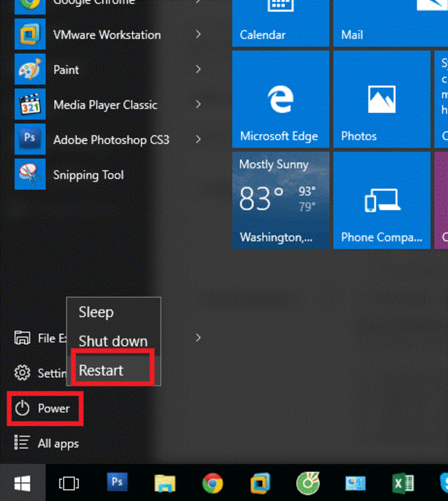The width and height of the screenshot is (448, 501).
Task: Open Task View on the taskbar
Action: [69, 483]
